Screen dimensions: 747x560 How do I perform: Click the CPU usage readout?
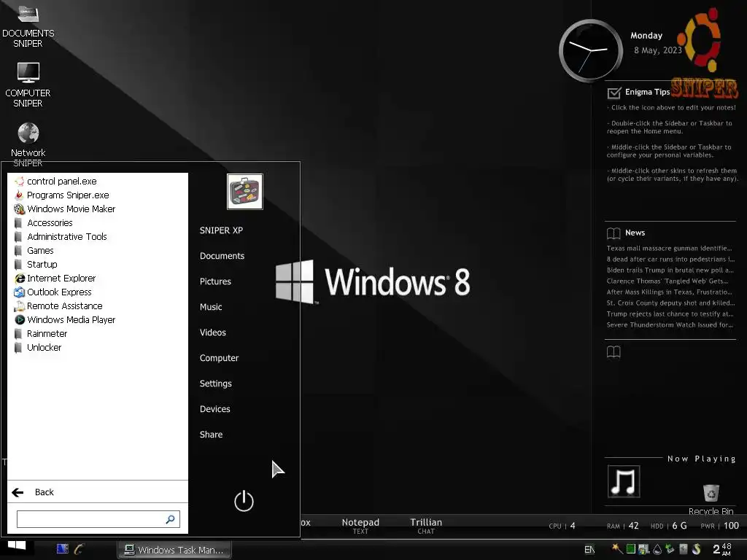point(562,526)
